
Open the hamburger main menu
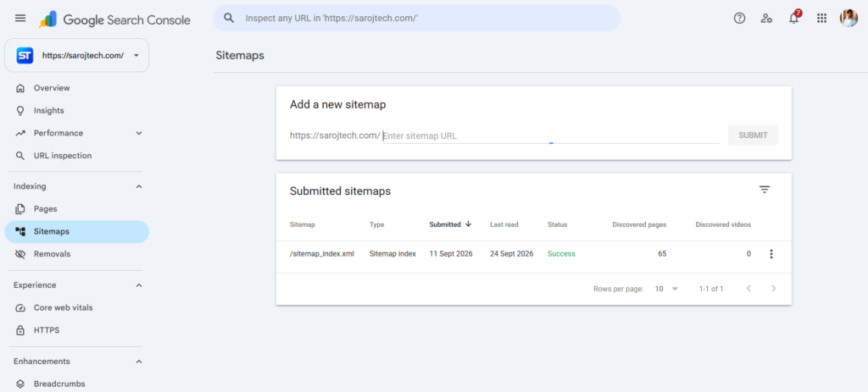[20, 19]
